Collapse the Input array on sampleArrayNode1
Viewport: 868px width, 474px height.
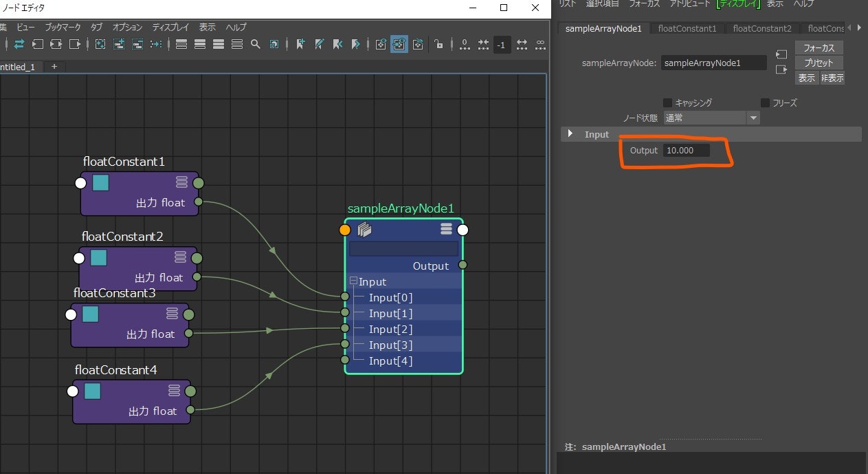click(x=353, y=281)
